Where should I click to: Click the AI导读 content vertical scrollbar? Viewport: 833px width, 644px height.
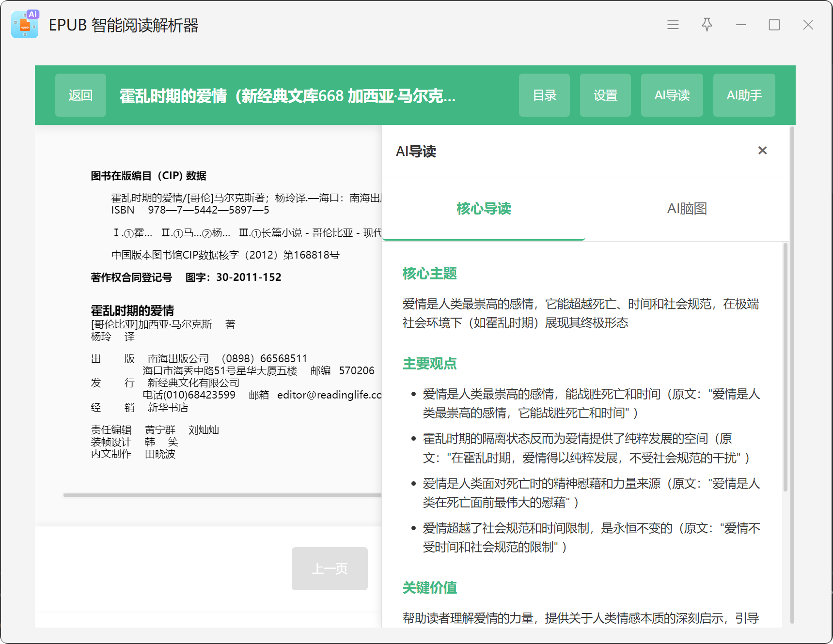pyautogui.click(x=785, y=368)
